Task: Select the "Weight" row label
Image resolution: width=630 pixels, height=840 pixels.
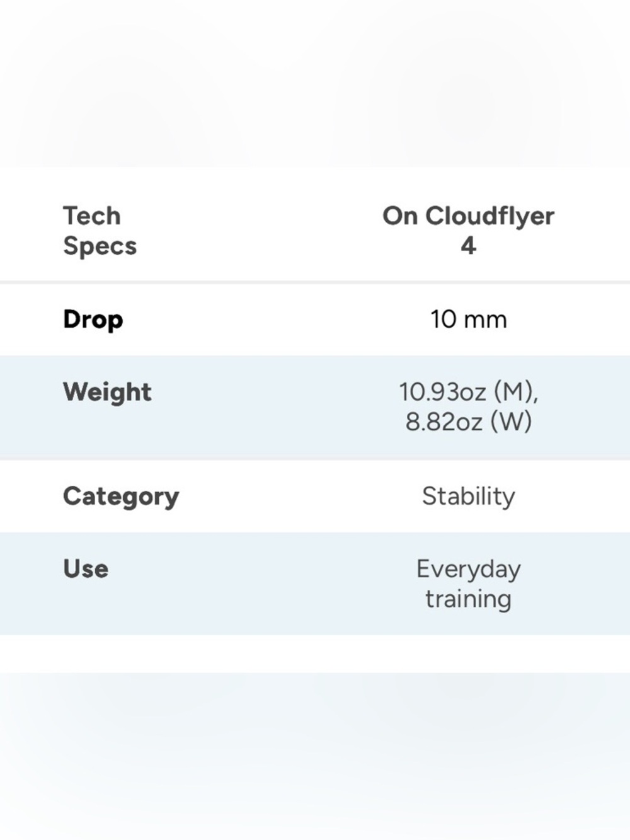Action: tap(107, 392)
